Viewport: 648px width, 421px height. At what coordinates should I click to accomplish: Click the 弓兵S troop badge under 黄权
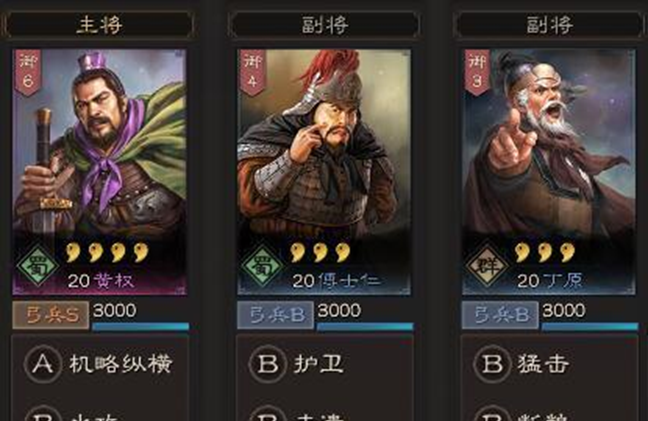(x=50, y=315)
